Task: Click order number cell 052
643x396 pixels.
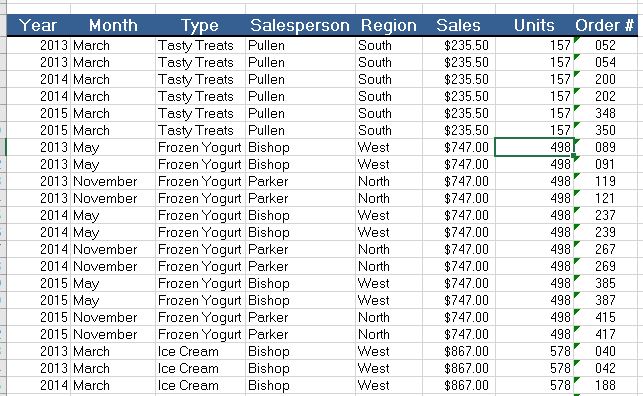Action: [605, 45]
